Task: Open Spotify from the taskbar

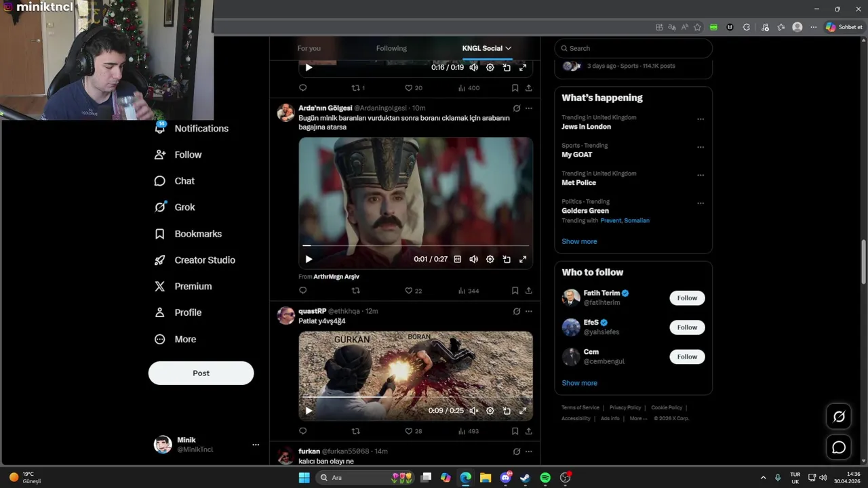Action: [x=545, y=478]
